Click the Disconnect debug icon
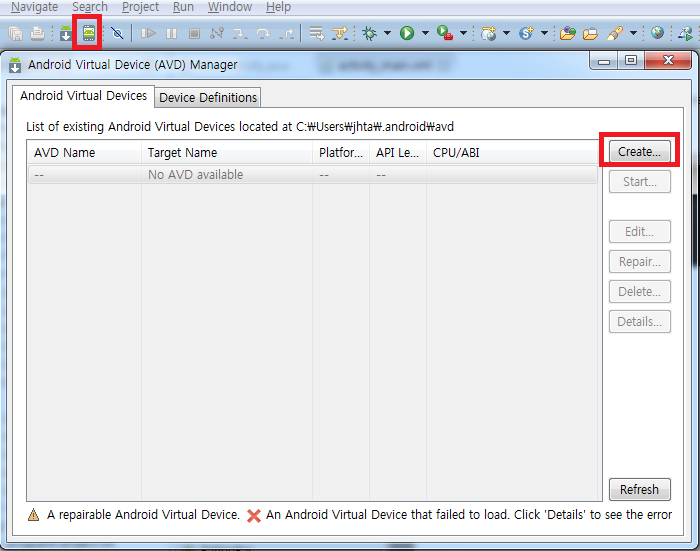This screenshot has height=551, width=700. pyautogui.click(x=217, y=33)
